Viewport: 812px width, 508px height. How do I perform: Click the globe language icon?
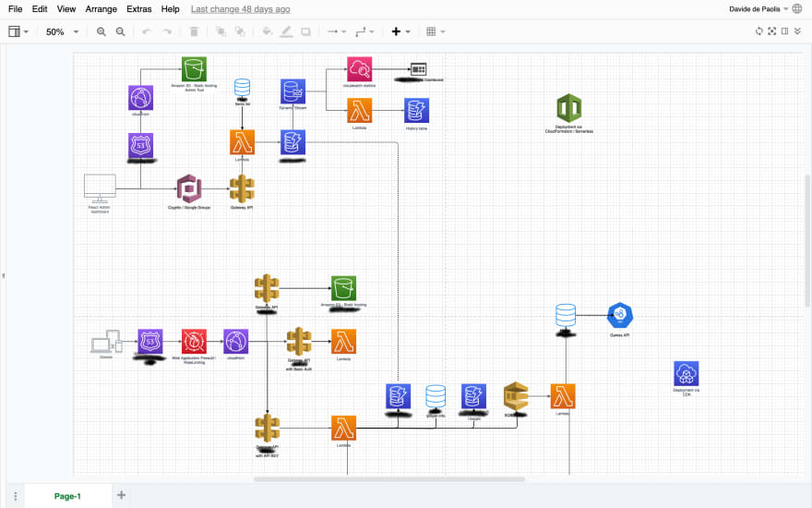[797, 9]
